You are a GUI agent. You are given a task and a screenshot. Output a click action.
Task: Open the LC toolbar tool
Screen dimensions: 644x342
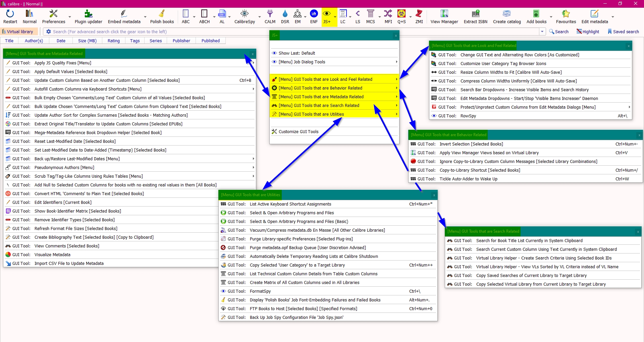343,17
